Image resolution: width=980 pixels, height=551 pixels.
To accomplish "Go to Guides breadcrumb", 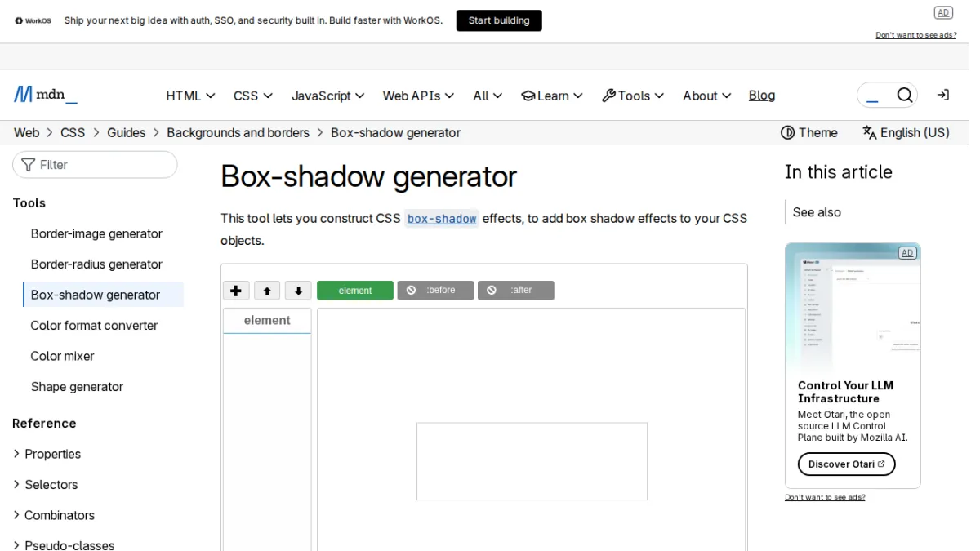I will point(126,132).
